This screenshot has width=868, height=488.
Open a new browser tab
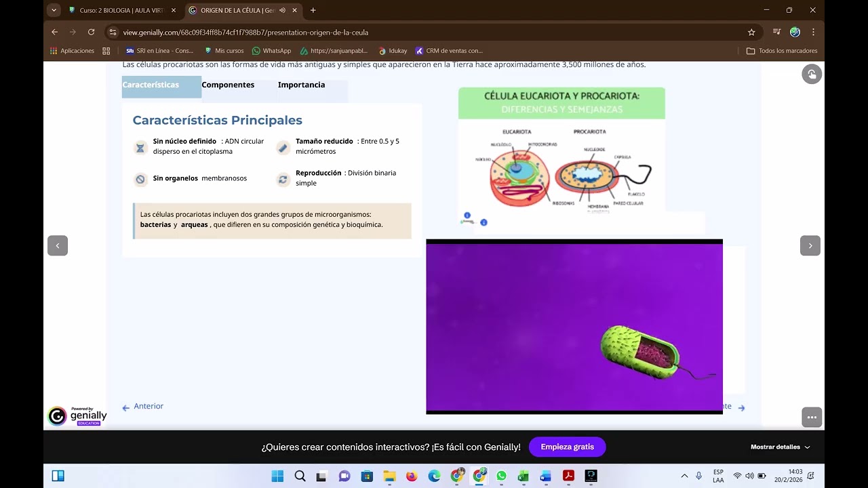[313, 10]
